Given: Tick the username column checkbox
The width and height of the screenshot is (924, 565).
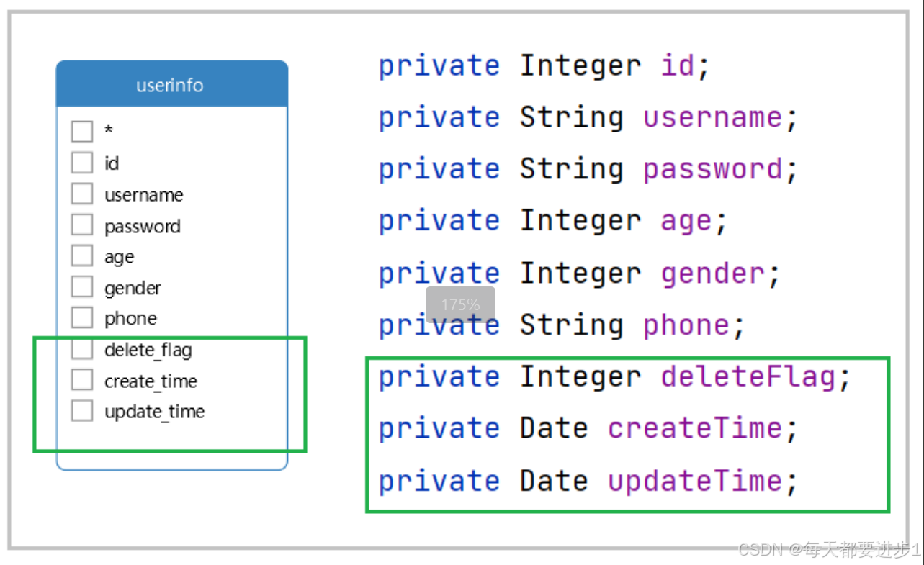Looking at the screenshot, I should (x=82, y=194).
